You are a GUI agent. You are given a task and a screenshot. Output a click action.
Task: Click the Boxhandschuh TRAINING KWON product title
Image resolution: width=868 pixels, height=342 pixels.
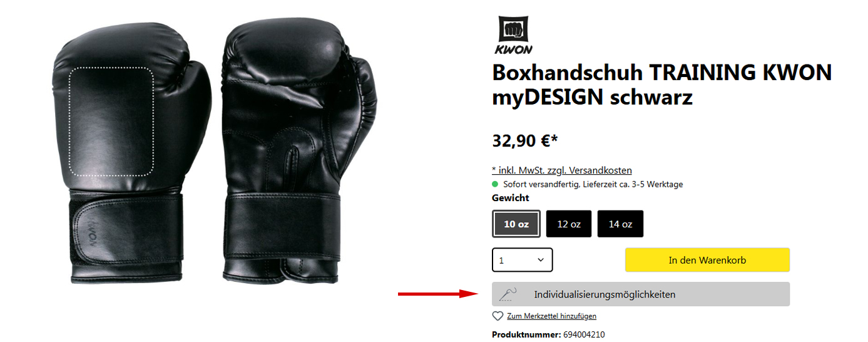click(x=662, y=85)
